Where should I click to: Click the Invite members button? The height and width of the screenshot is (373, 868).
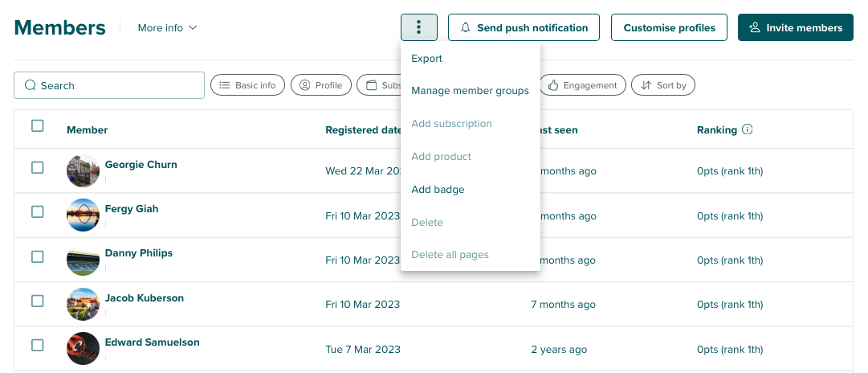795,27
